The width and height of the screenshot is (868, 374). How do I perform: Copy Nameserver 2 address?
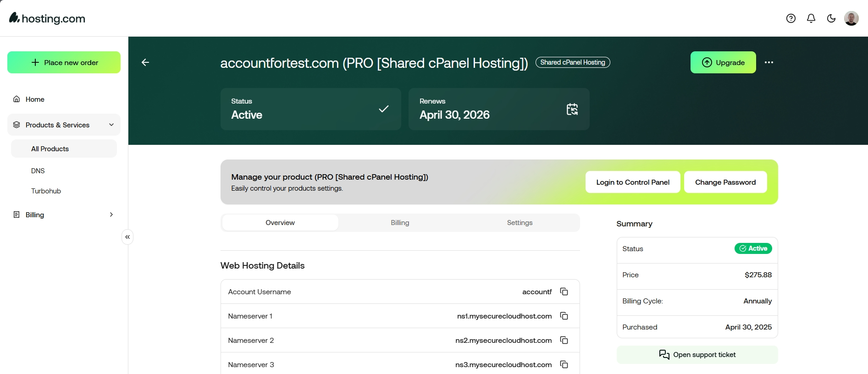[564, 340]
